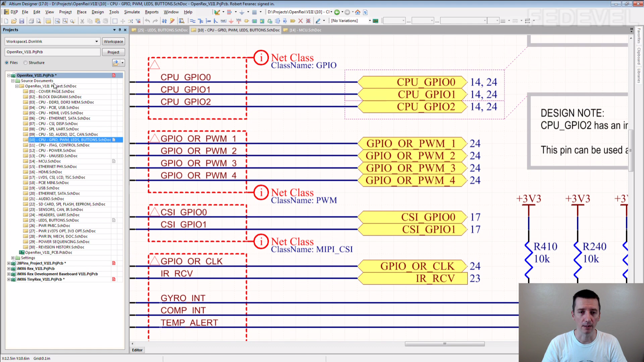
Task: Expand the iMX6 Rex_V1I1.PrjPcb project node
Action: (x=9, y=269)
